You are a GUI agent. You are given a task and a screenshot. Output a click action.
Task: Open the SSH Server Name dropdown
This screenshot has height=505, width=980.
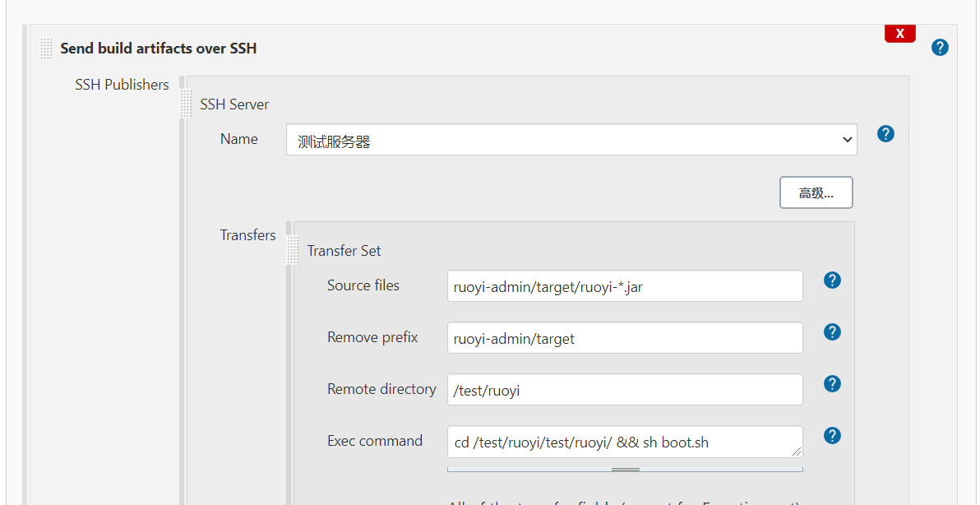tap(571, 139)
